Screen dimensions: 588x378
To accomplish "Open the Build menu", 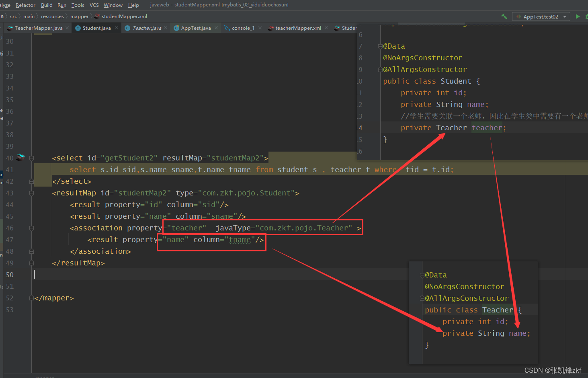I will [x=47, y=5].
